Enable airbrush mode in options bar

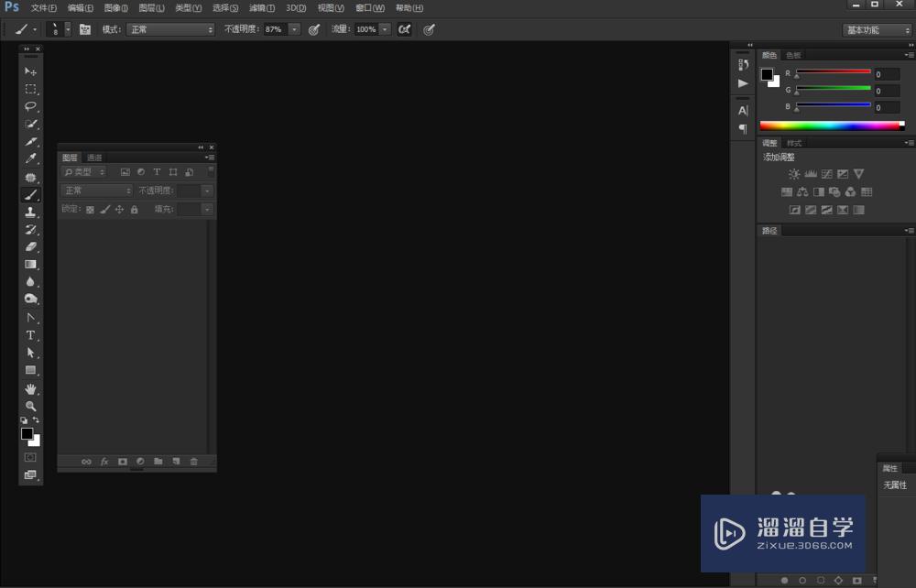coord(404,29)
